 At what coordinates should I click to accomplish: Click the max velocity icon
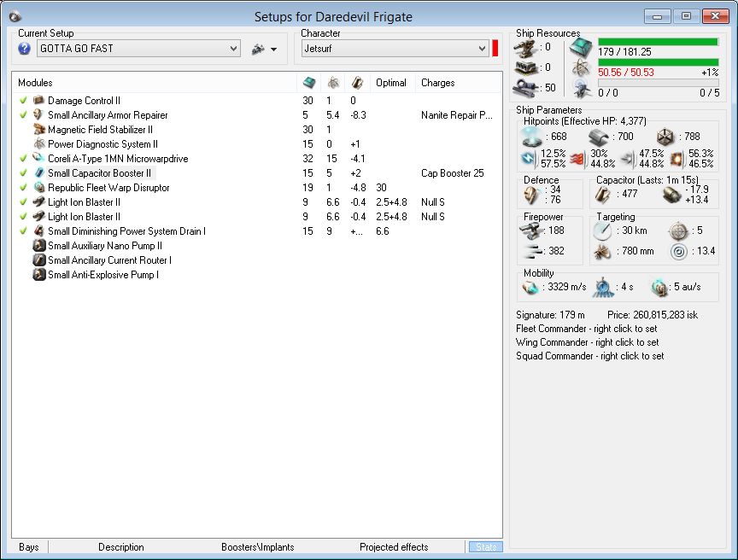[x=530, y=287]
